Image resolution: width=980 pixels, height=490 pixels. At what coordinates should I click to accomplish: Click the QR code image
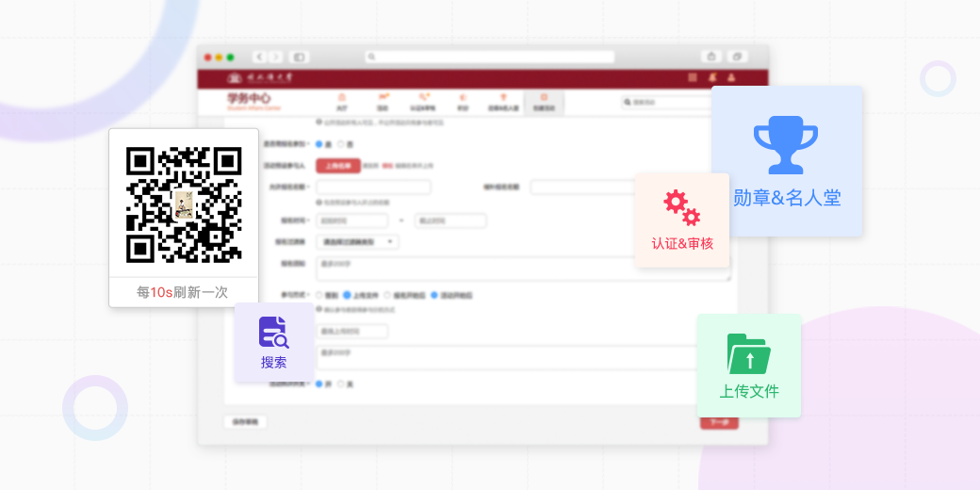[184, 204]
